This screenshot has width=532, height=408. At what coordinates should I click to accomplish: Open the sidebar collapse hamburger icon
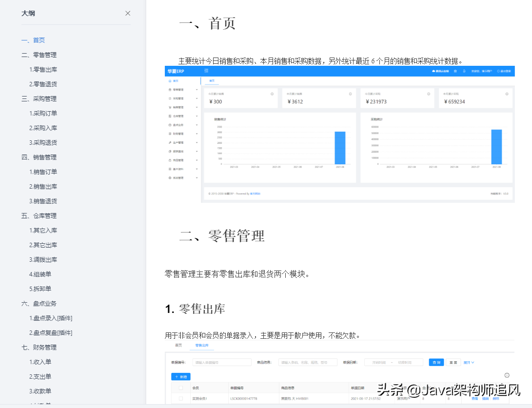click(x=206, y=71)
